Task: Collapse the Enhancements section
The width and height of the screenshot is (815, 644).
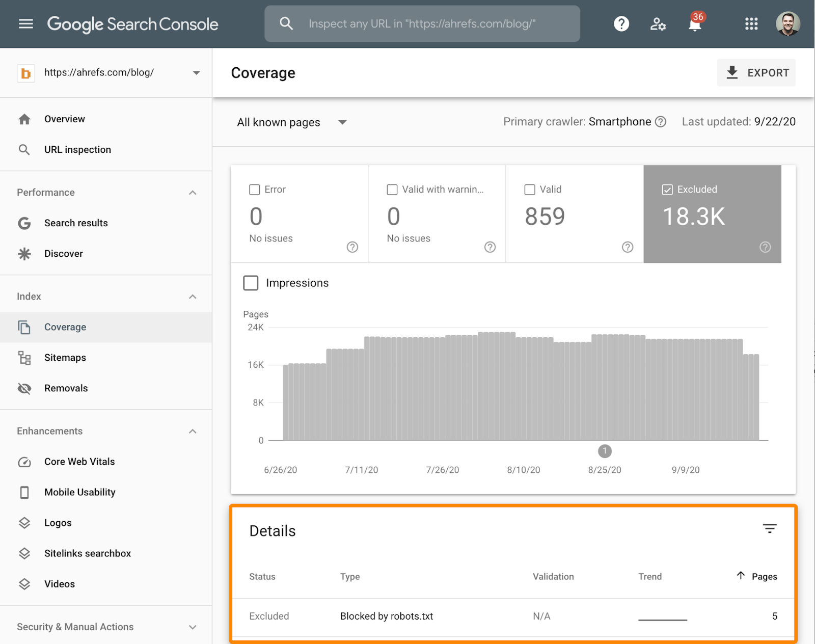Action: tap(193, 431)
